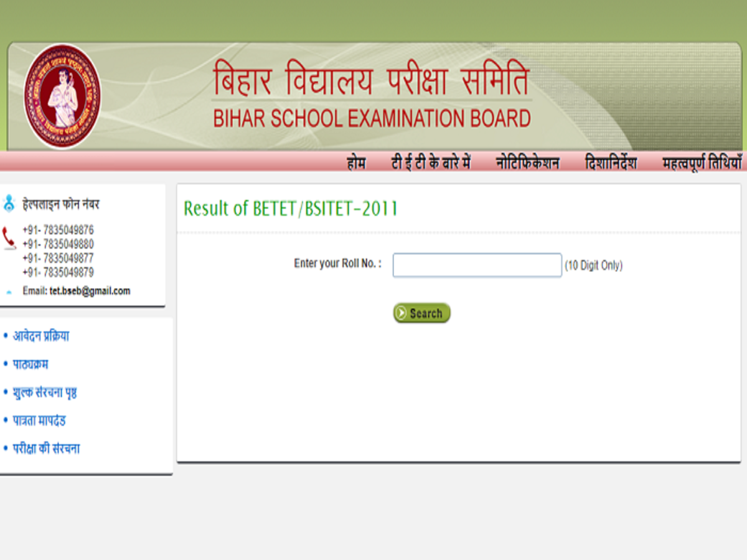747x560 pixels.
Task: Open the टी ई टी के बारे में menu
Action: (x=431, y=164)
